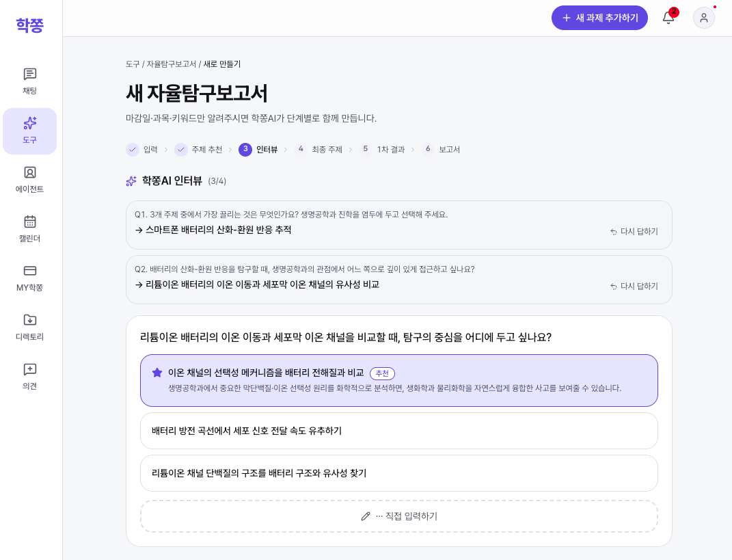Click step number 5 badge

(x=366, y=149)
